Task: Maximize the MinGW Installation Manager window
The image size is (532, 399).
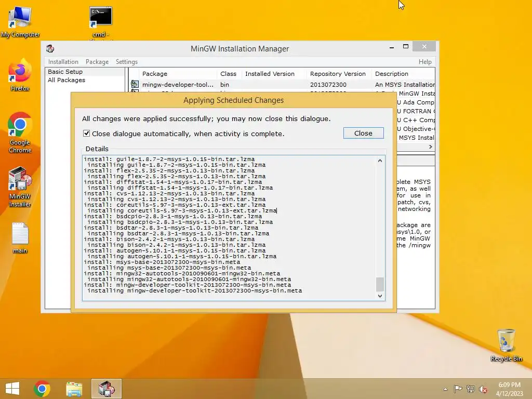Action: (405, 46)
